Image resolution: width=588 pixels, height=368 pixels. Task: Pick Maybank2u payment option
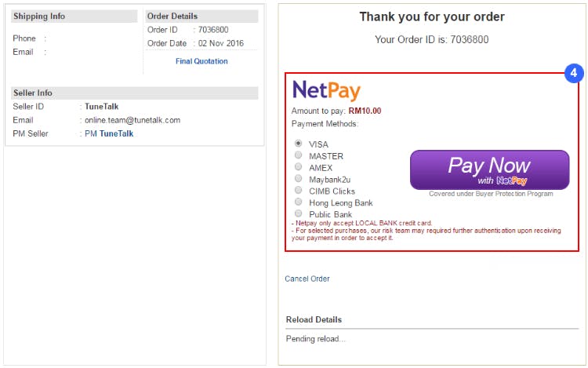pos(299,178)
